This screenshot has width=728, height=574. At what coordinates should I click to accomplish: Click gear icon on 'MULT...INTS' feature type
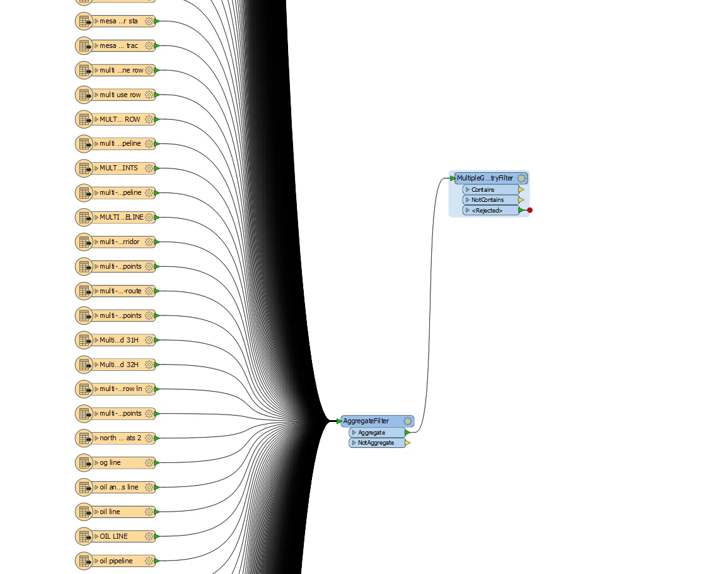(149, 168)
